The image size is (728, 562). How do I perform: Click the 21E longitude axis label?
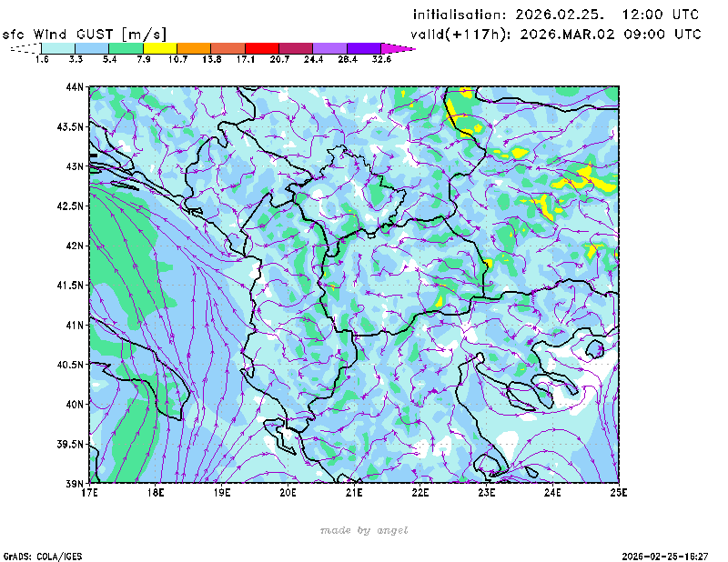click(x=354, y=494)
